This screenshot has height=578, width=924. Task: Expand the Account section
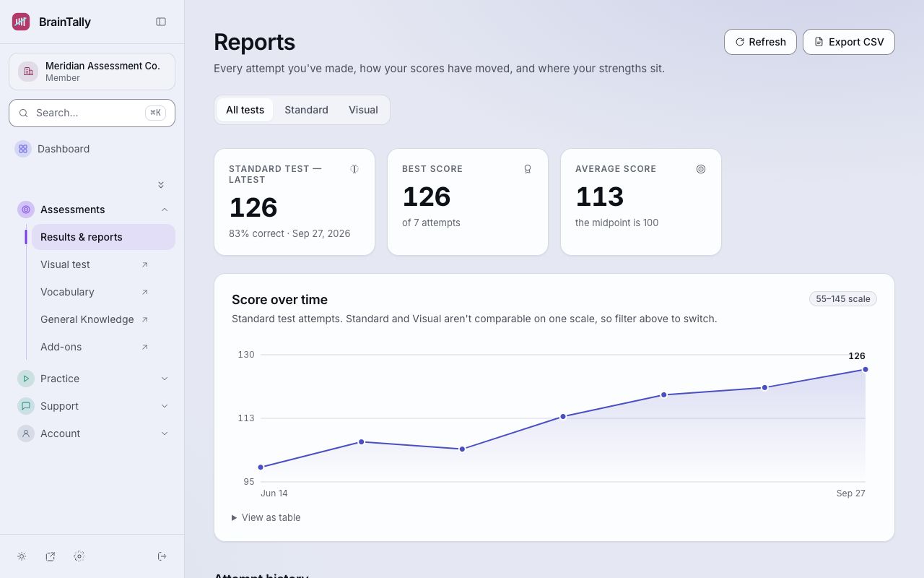click(x=165, y=433)
